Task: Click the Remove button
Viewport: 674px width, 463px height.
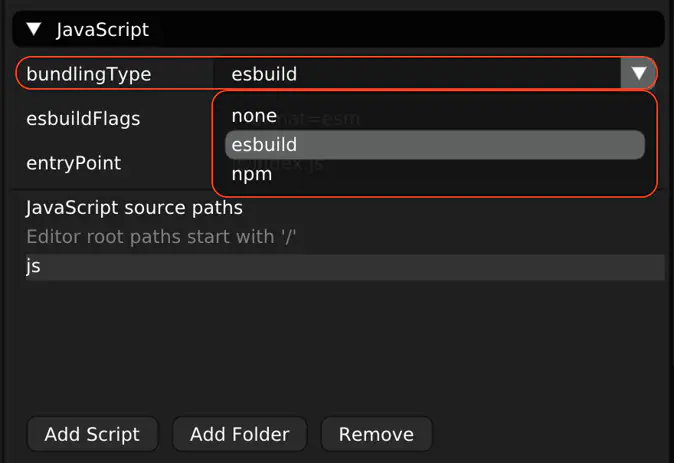Action: [x=376, y=434]
